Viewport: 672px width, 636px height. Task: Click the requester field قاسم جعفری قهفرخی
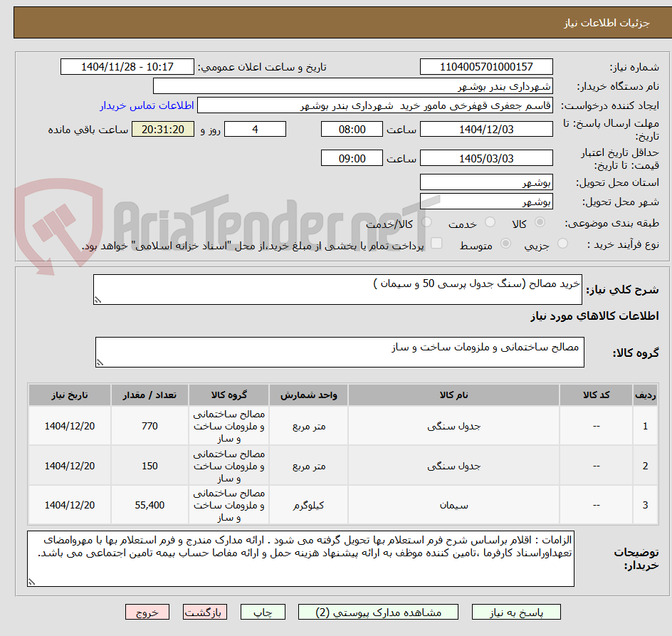coord(375,105)
